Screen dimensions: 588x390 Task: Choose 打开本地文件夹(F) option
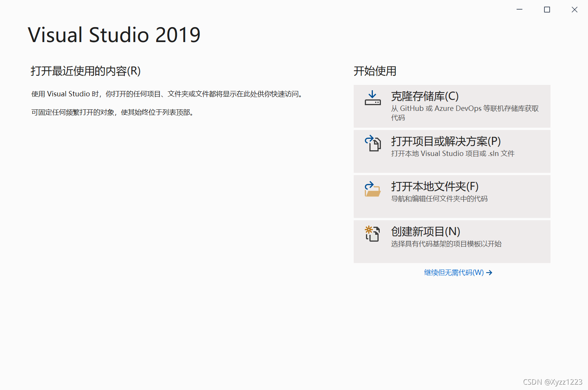click(452, 197)
